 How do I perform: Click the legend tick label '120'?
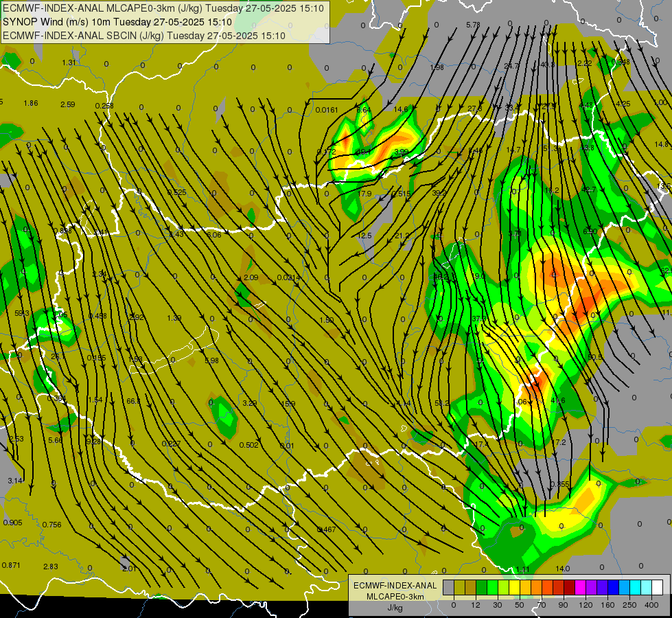[x=586, y=605]
